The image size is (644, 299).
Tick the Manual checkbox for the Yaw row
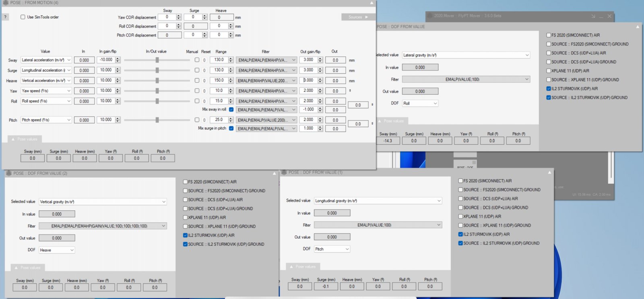(197, 91)
